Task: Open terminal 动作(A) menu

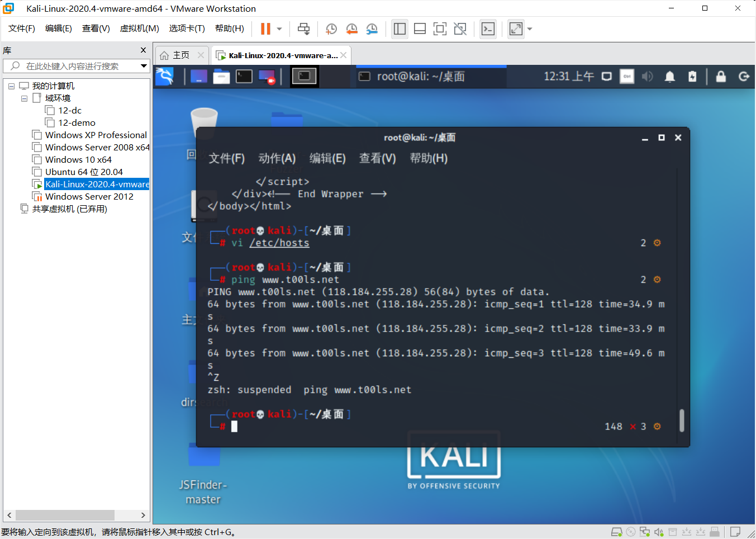Action: pos(277,158)
